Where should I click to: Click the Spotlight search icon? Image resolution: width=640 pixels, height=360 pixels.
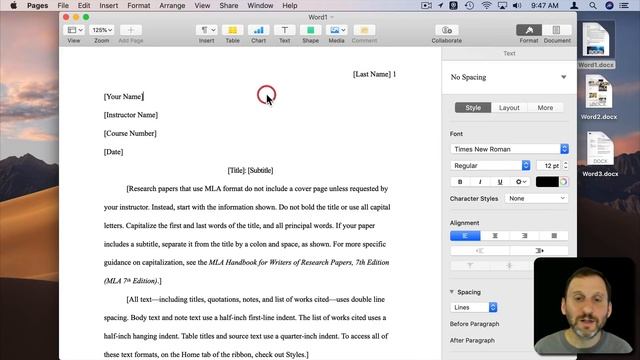click(593, 6)
